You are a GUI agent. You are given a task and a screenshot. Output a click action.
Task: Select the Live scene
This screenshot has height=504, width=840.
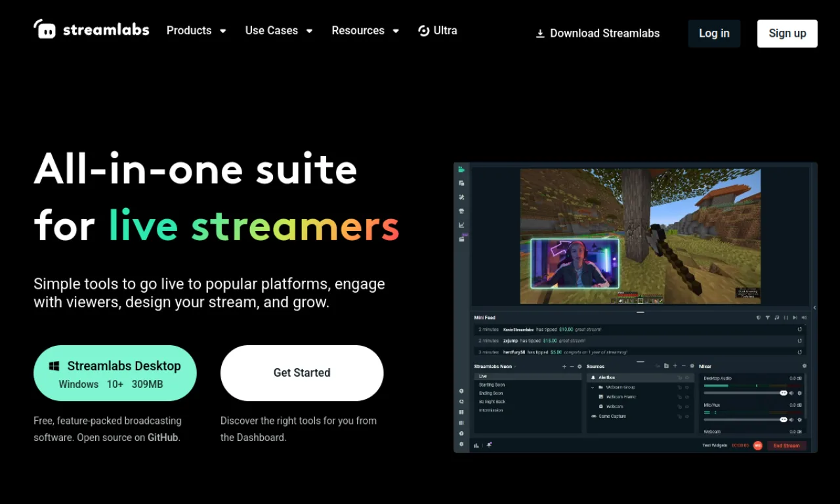(528, 377)
